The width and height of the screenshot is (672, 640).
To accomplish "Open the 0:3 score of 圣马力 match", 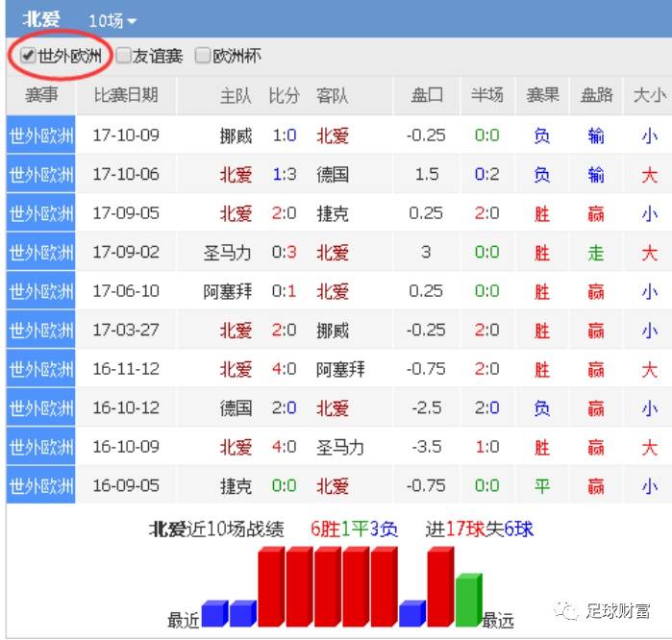I will coord(285,252).
